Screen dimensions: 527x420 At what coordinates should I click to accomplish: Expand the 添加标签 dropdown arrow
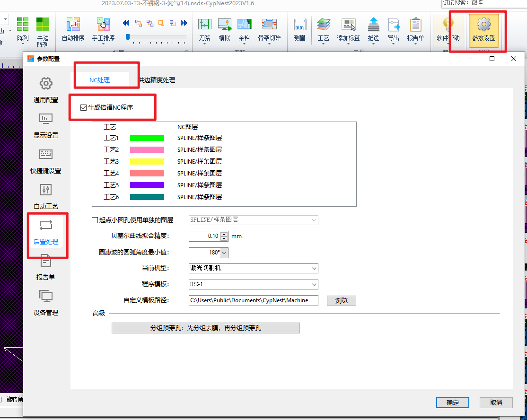click(x=348, y=44)
